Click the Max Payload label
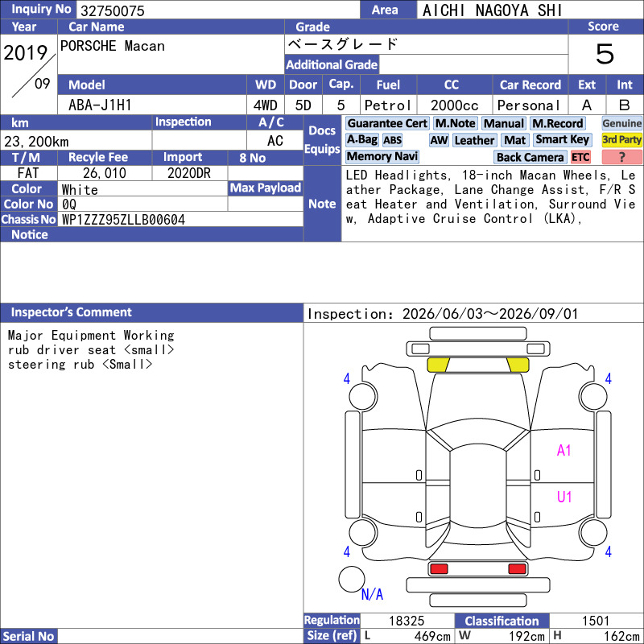644x644 pixels. 266,188
